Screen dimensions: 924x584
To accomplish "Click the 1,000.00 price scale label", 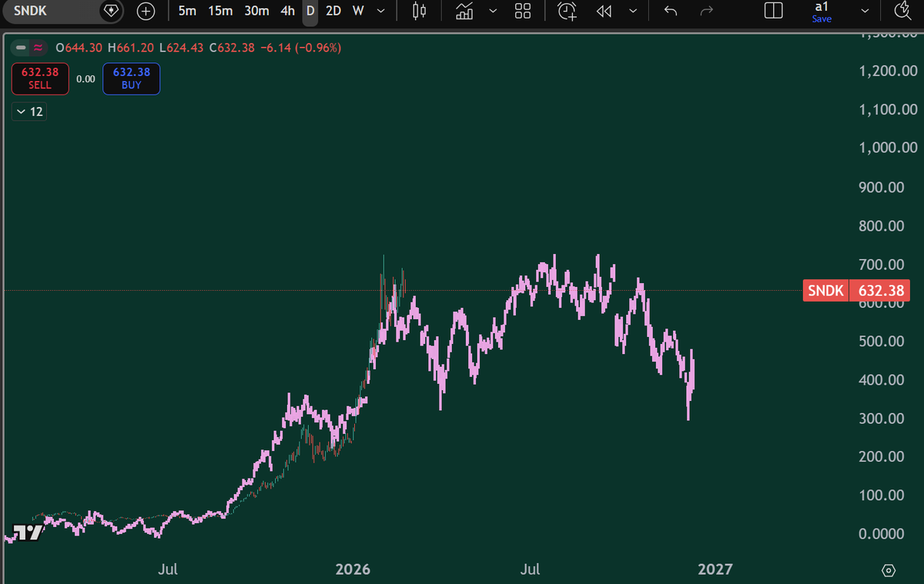I will [x=889, y=148].
